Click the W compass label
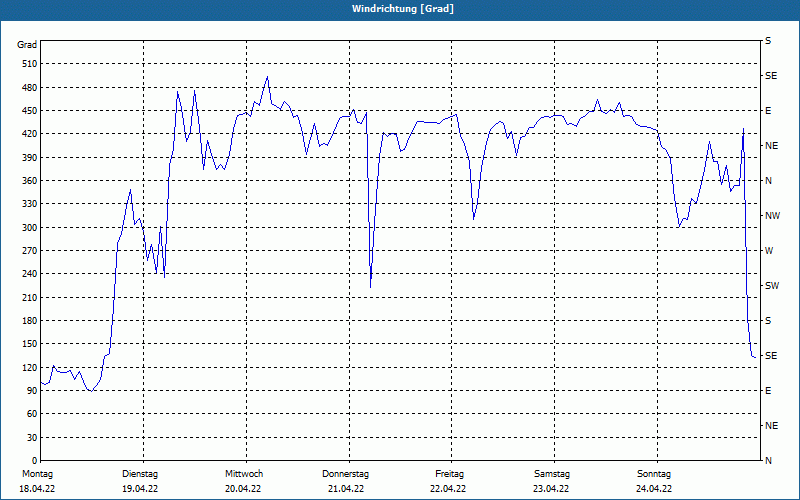800x500 pixels. [x=769, y=251]
